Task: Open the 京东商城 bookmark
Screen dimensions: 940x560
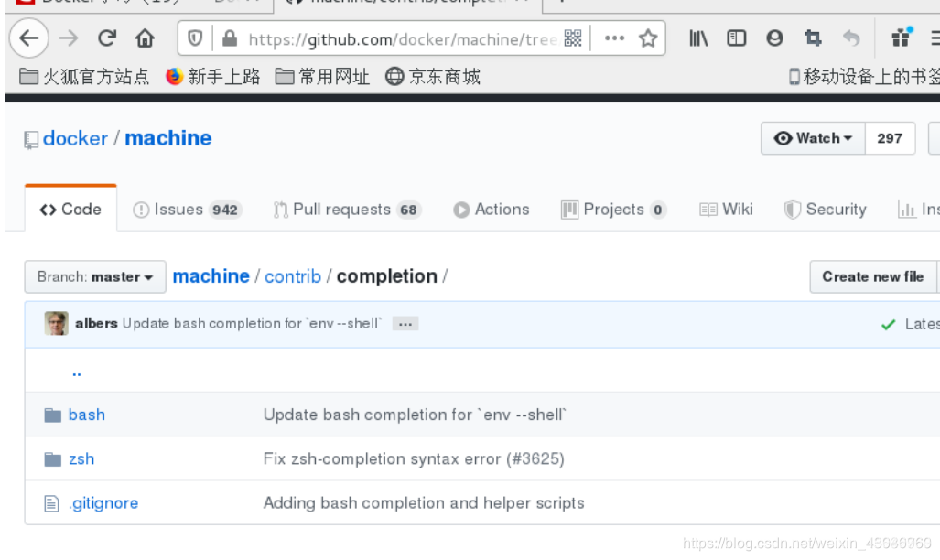Action: [x=433, y=77]
